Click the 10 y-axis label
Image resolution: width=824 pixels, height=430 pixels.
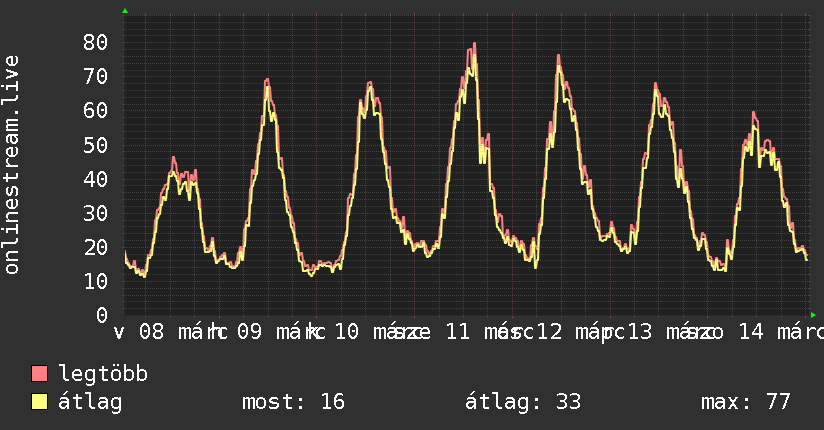(x=96, y=282)
